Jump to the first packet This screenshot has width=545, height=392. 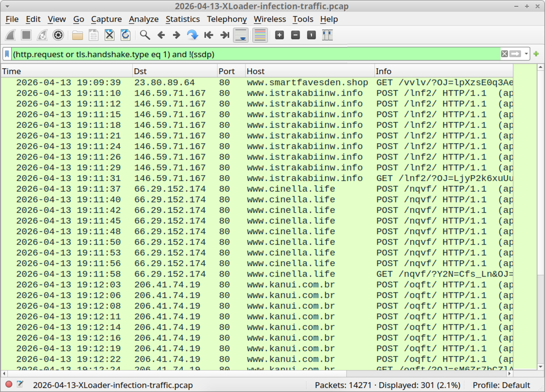209,35
